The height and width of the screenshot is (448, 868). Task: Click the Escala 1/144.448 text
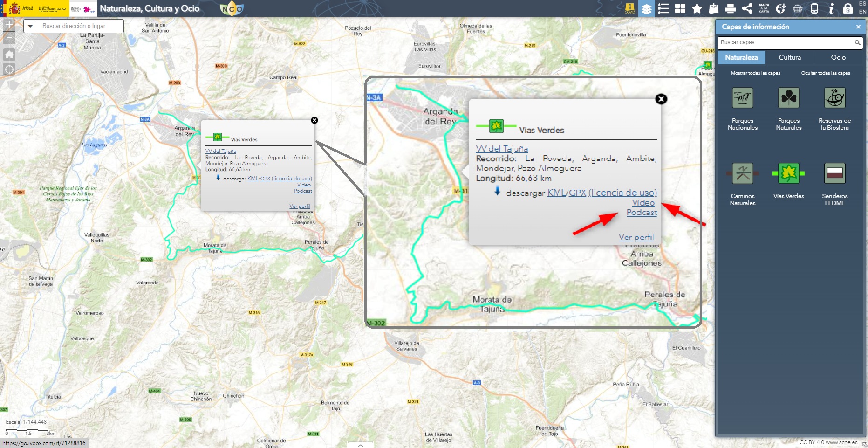pos(26,422)
